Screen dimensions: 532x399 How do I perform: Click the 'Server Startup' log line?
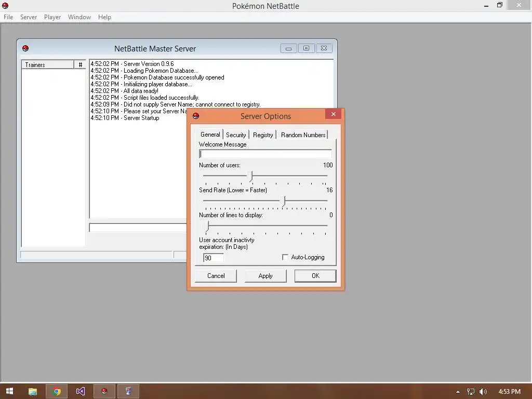[125, 118]
